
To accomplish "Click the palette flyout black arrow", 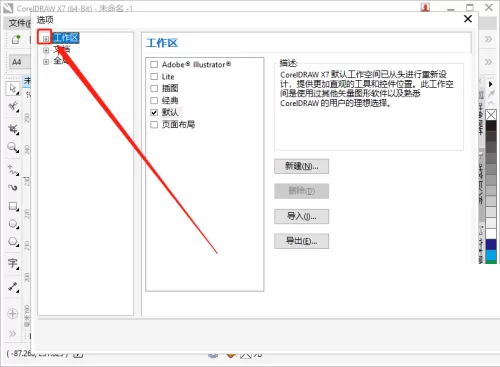I will (490, 84).
